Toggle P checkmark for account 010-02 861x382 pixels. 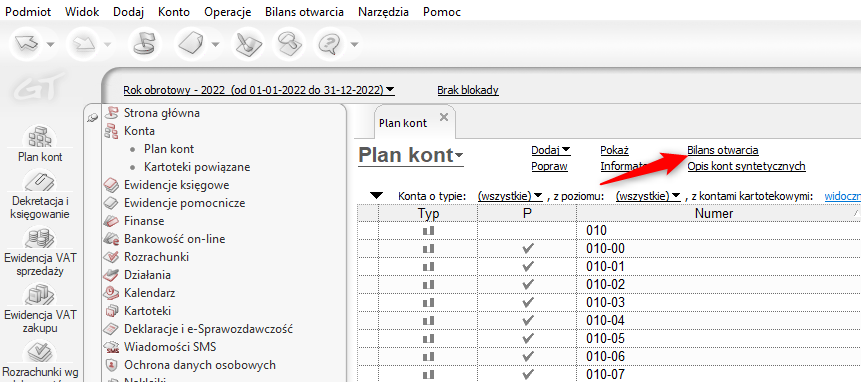[528, 285]
